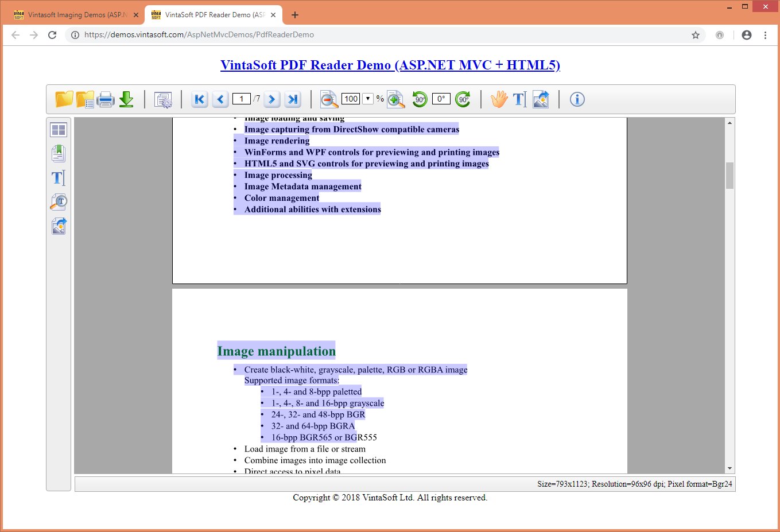
Task: Click 'Additional abilities with extensions' text
Action: coord(313,209)
